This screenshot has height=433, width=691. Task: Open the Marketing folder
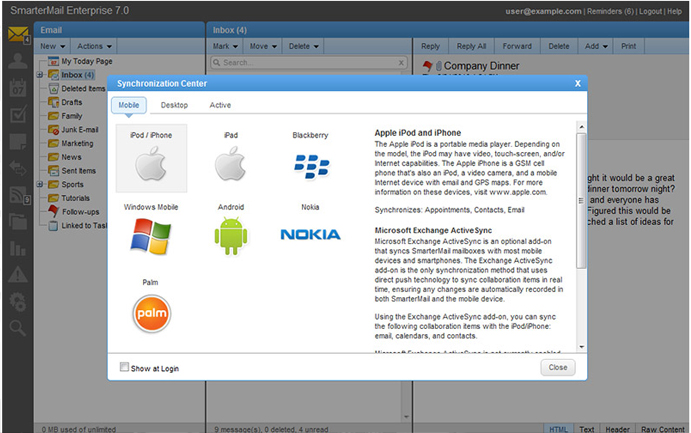click(x=77, y=143)
